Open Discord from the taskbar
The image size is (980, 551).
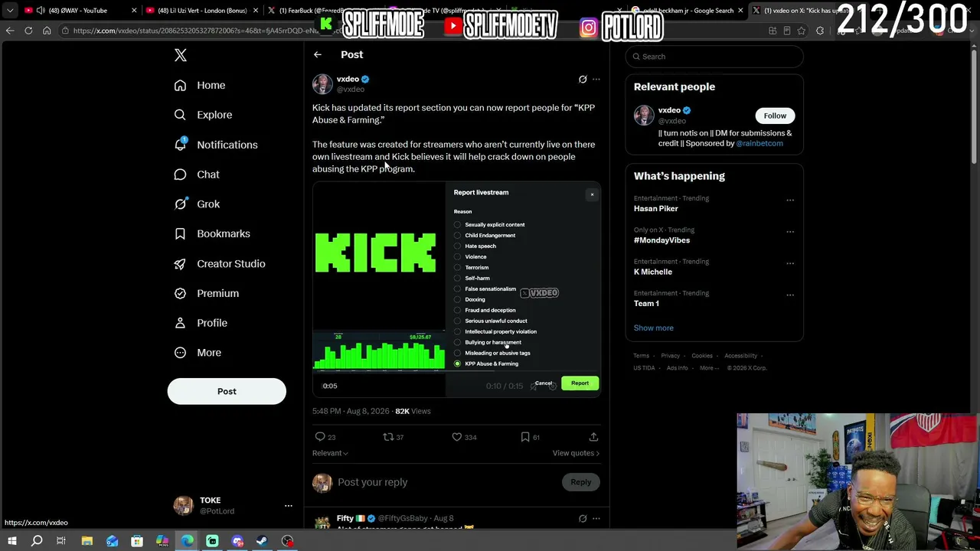click(x=237, y=541)
